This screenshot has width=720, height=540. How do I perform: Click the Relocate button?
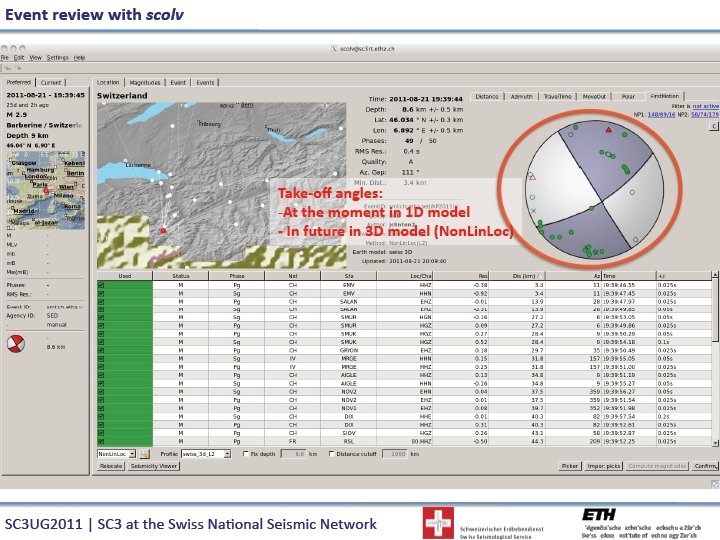point(111,466)
